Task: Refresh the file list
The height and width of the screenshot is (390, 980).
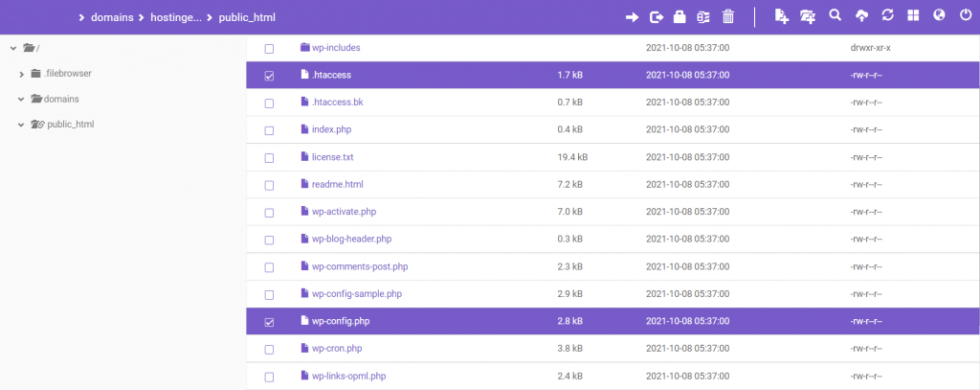Action: [887, 15]
